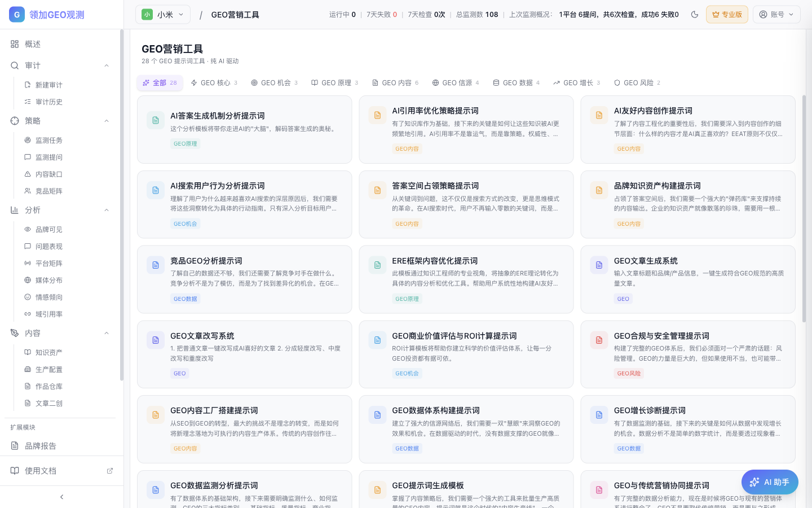This screenshot has height=508, width=812.
Task: Click the document icon on AI答案生成机制分析提示词 card
Action: pos(156,120)
